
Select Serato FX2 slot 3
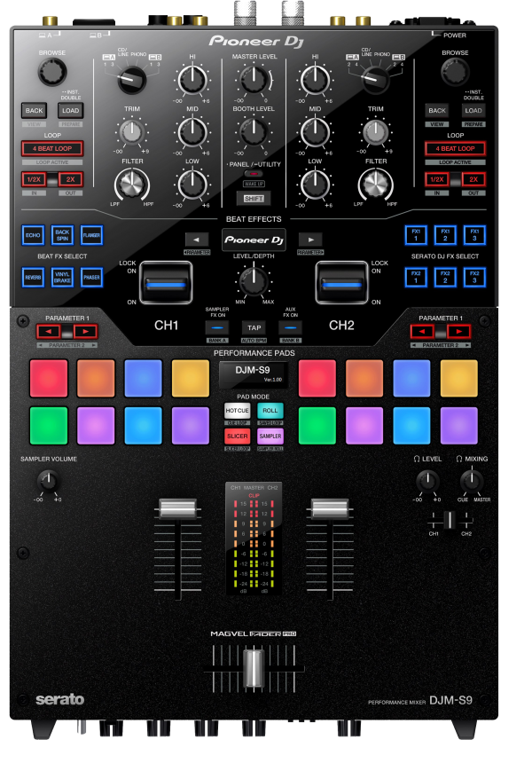[x=474, y=278]
